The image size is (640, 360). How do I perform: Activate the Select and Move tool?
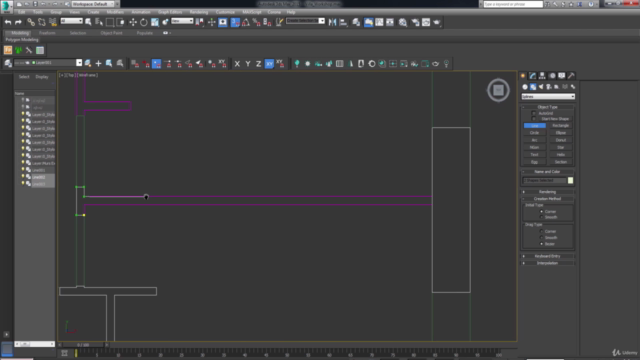click(133, 22)
